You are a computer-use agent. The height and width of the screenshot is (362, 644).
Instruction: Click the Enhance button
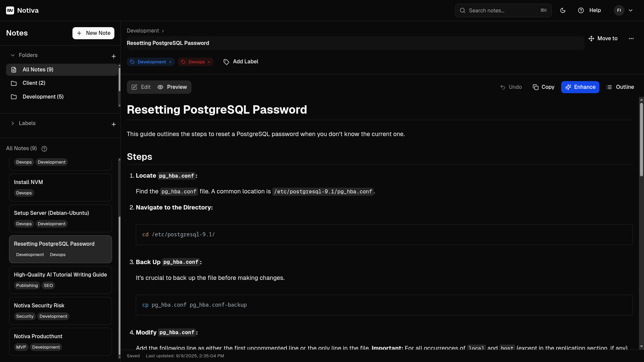point(580,87)
